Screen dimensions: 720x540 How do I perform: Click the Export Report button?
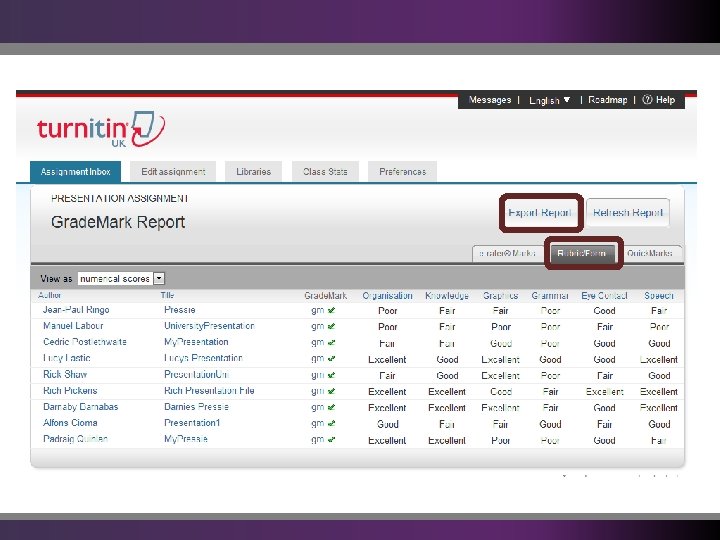coord(540,213)
